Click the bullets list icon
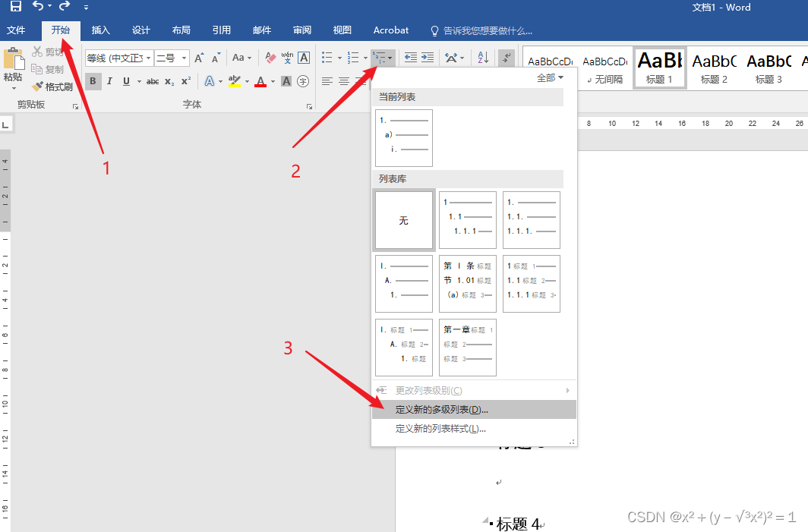The image size is (808, 532). pos(327,58)
